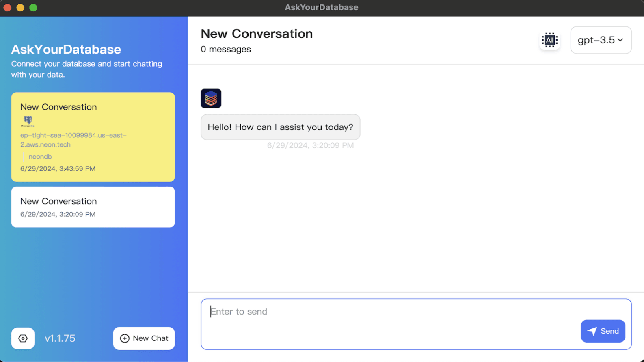
Task: Click the AskYourDatabase sidebar heading
Action: pos(66,50)
